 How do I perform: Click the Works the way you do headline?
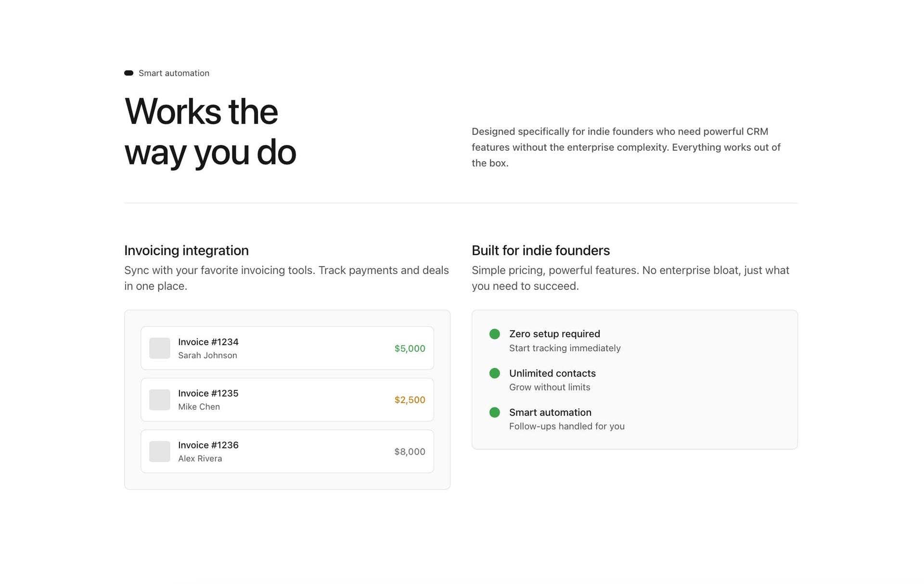[x=210, y=131]
